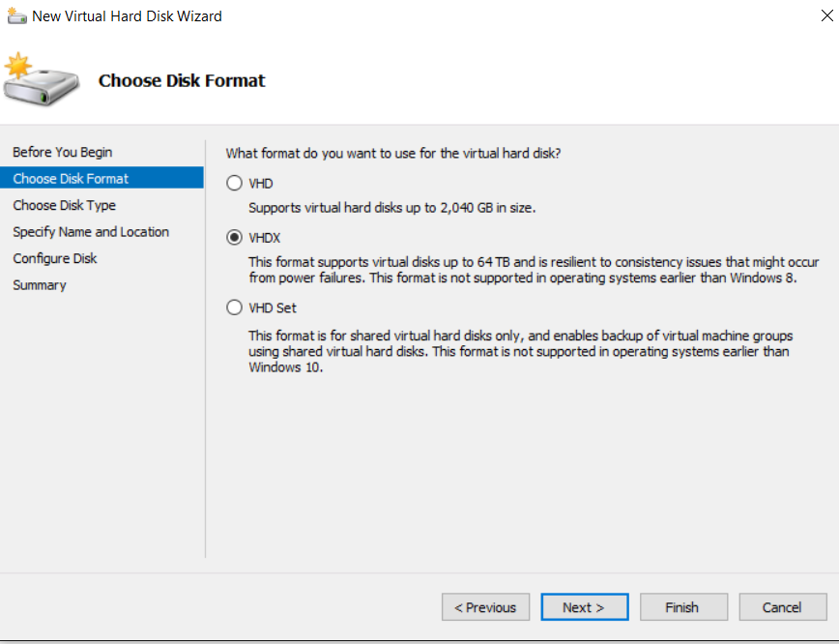Screen dimensions: 839x644
Task: Open the Configure Disk step
Action: tap(55, 258)
